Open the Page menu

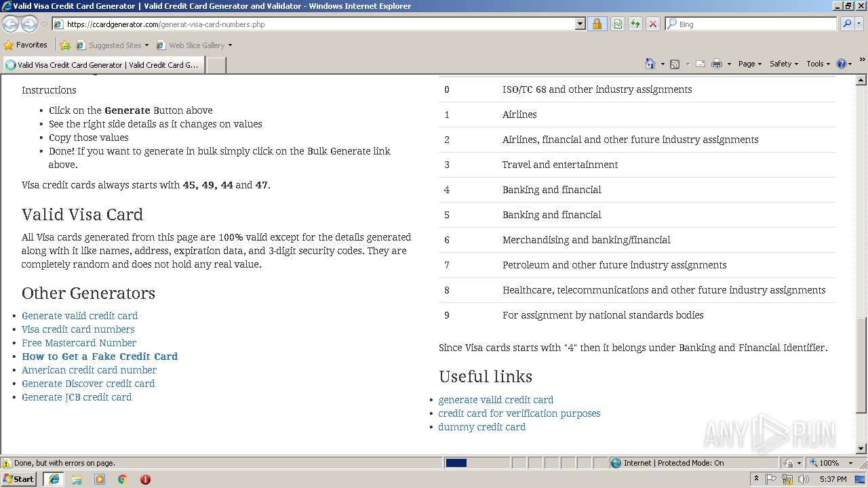pyautogui.click(x=749, y=64)
